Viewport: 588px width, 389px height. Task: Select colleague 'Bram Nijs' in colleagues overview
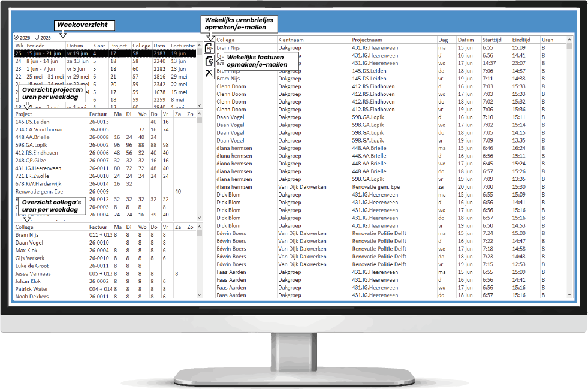click(27, 235)
